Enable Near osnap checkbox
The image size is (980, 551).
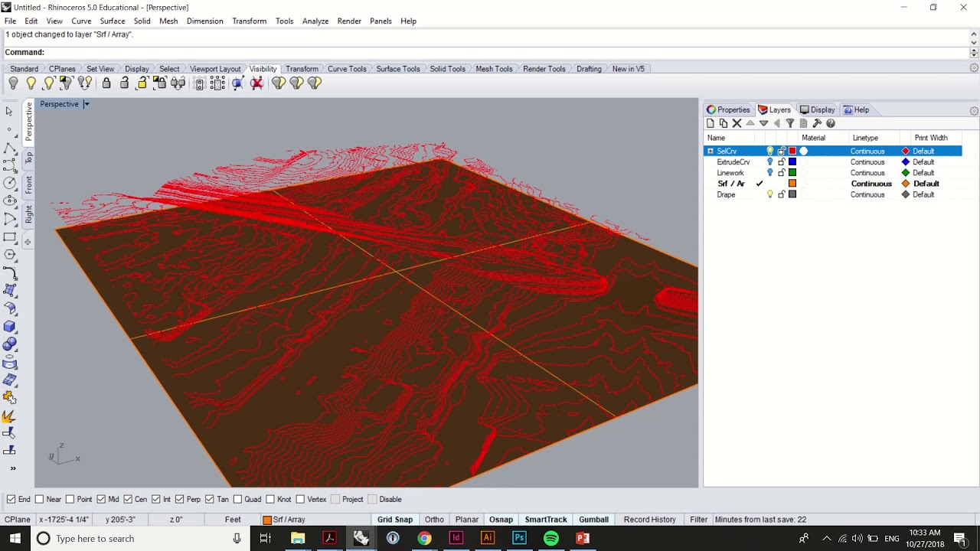[39, 499]
